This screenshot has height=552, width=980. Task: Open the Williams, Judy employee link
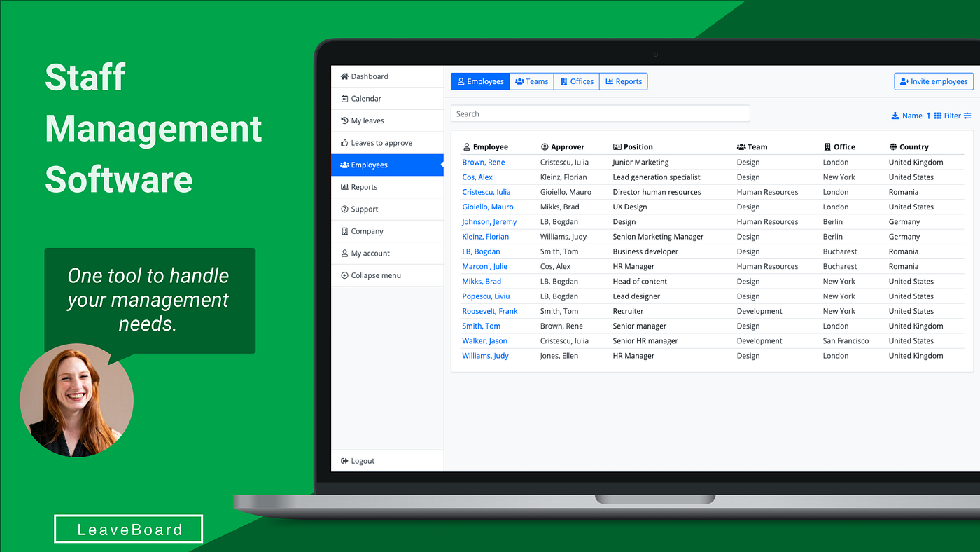[485, 356]
